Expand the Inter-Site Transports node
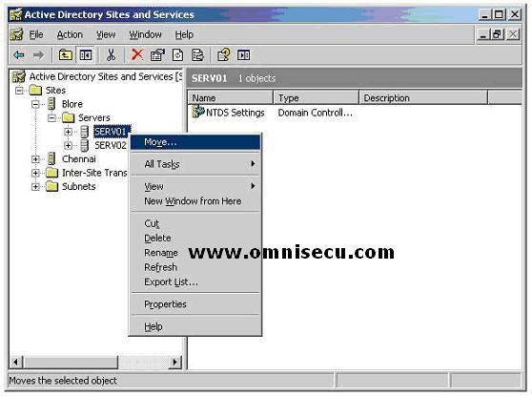Image resolution: width=532 pixels, height=396 pixels. 35,173
